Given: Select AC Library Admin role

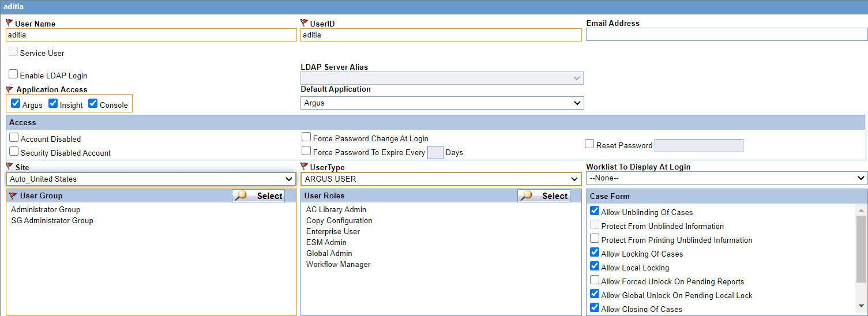Looking at the screenshot, I should [336, 209].
